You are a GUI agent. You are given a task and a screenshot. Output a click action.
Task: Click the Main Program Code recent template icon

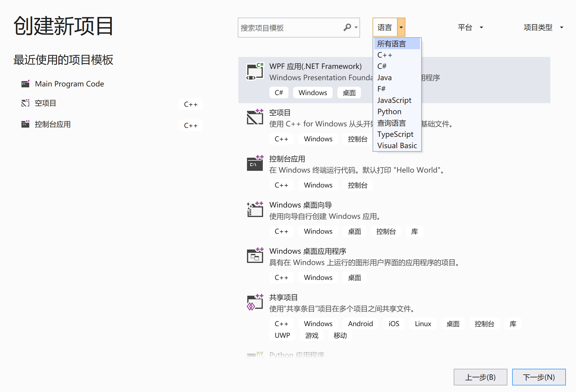point(25,84)
